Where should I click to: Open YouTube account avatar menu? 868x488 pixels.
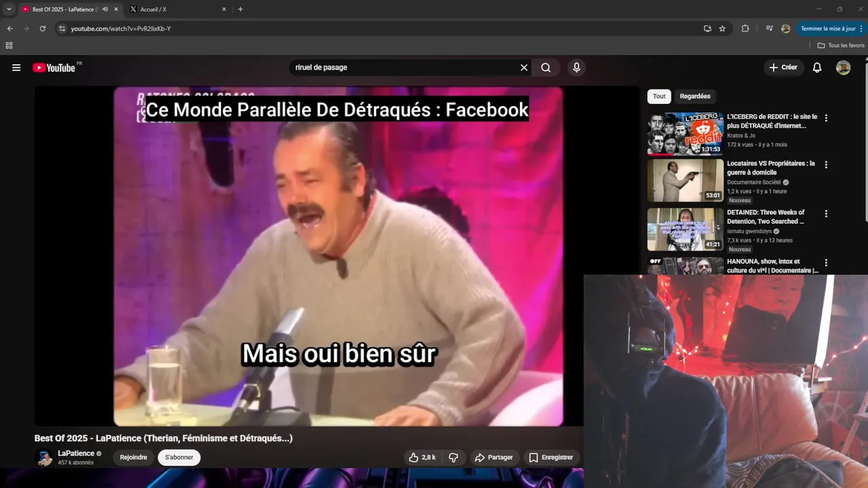click(x=843, y=68)
